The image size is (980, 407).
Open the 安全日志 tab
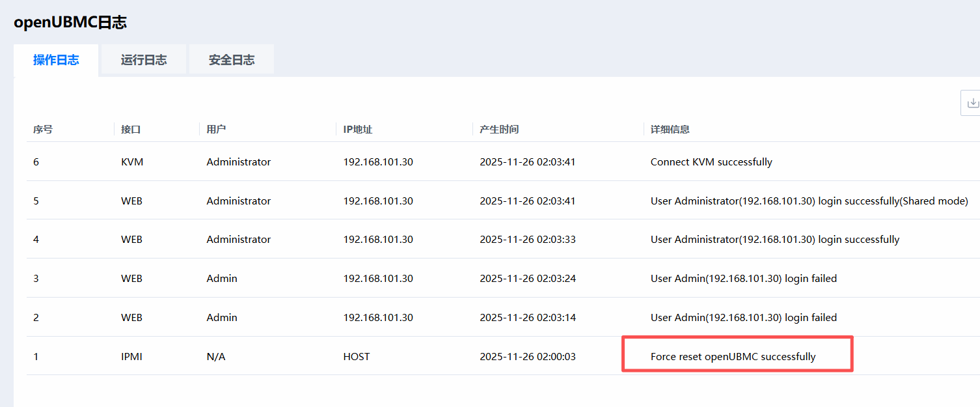coord(232,60)
